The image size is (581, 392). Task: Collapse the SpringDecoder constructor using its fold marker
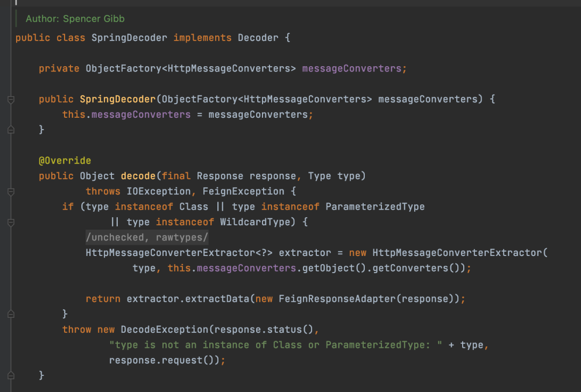tap(11, 99)
